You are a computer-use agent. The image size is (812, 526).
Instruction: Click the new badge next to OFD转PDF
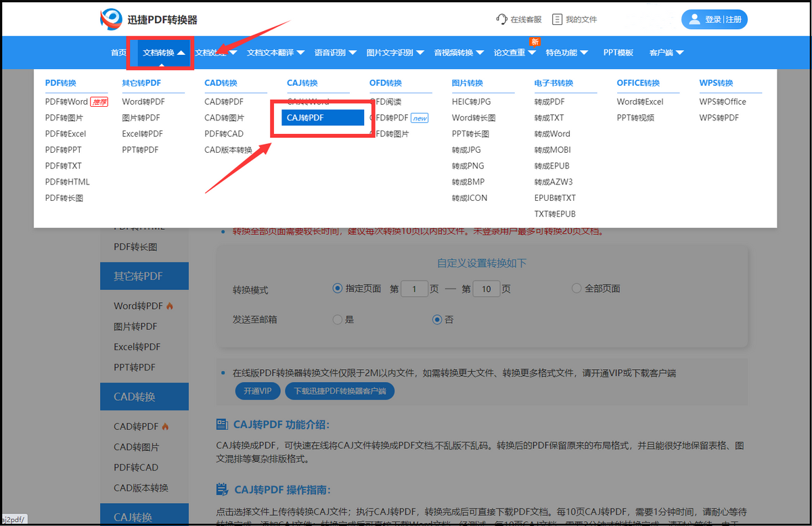tap(420, 118)
